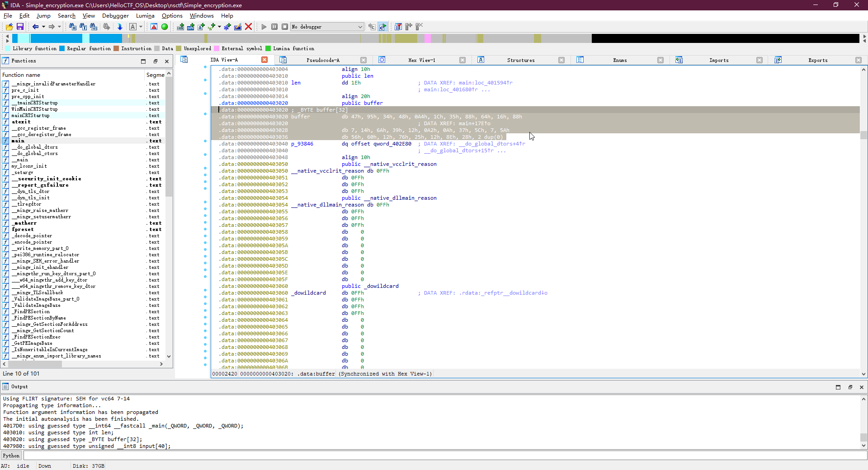868x470 pixels.
Task: Click the Python command input field
Action: 443,456
